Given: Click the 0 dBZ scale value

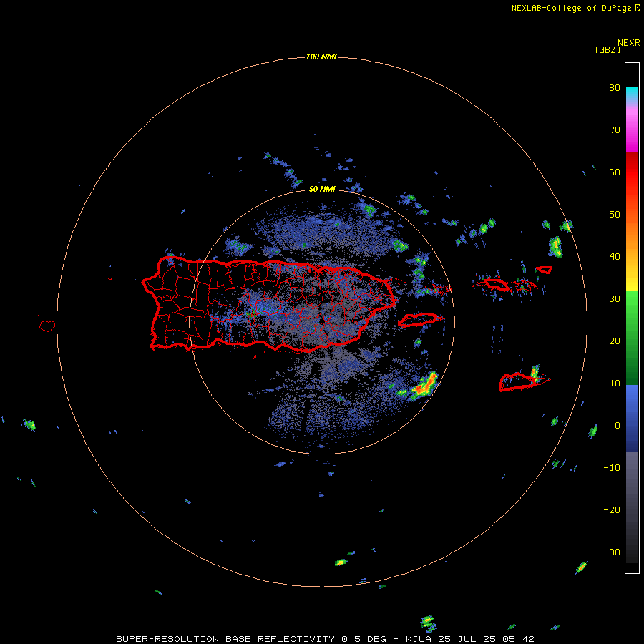Looking at the screenshot, I should 618,426.
